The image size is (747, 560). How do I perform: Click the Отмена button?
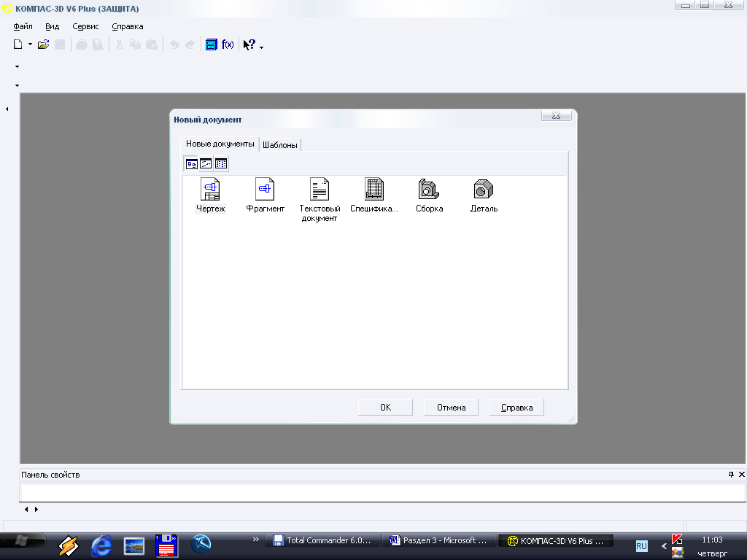pyautogui.click(x=451, y=408)
